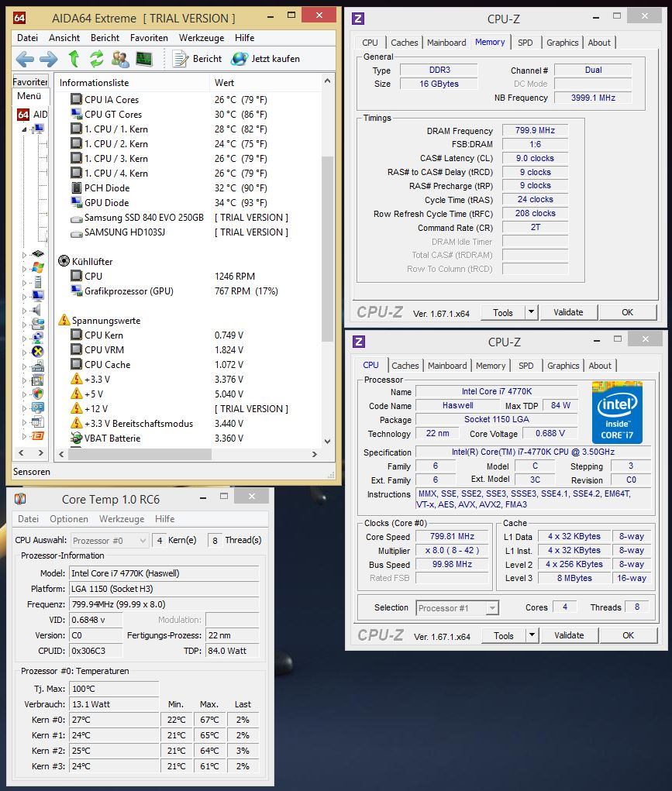Click the AIDA64 list horizontal scrollbar thumb

[x=140, y=454]
